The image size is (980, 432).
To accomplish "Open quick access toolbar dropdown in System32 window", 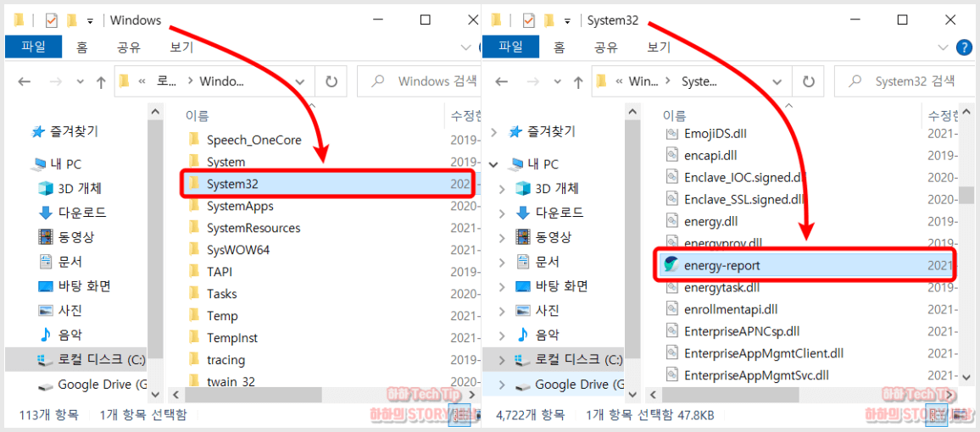I will (x=567, y=21).
